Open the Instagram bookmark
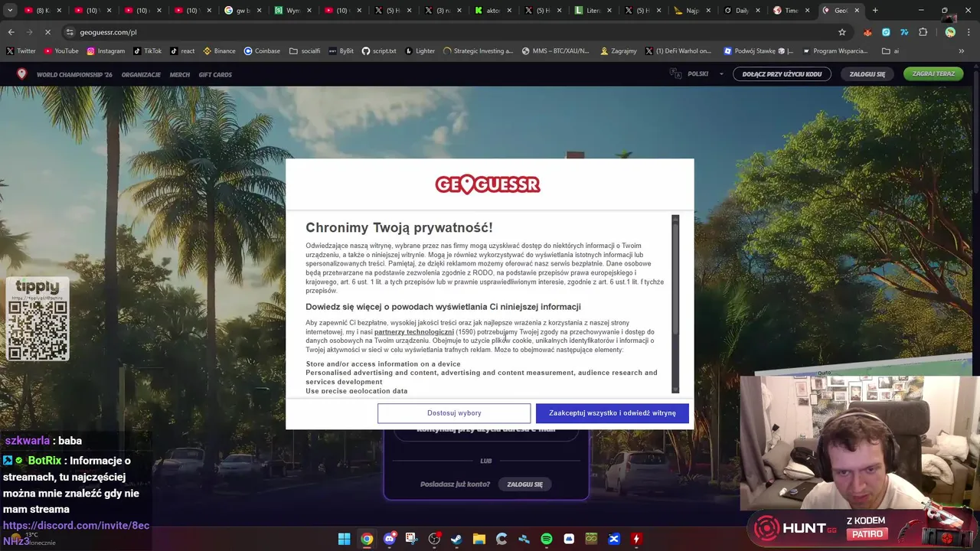980x551 pixels. pyautogui.click(x=106, y=51)
